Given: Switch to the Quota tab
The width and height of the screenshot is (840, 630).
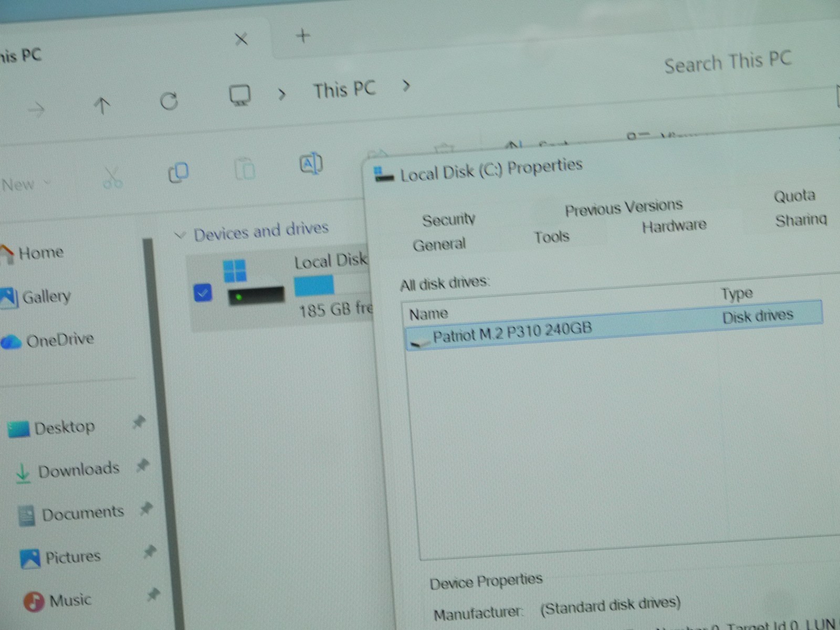Looking at the screenshot, I should click(794, 196).
